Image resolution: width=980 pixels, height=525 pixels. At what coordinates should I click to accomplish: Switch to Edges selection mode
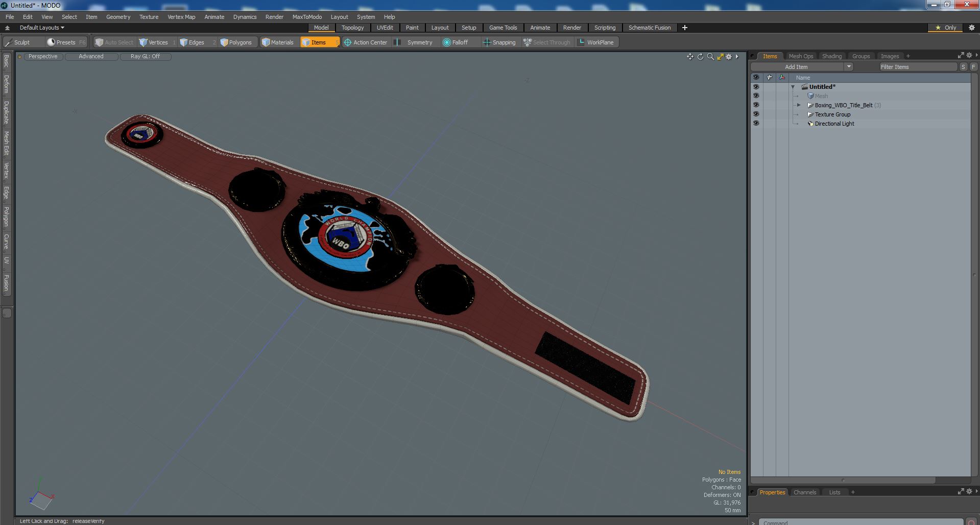point(197,42)
